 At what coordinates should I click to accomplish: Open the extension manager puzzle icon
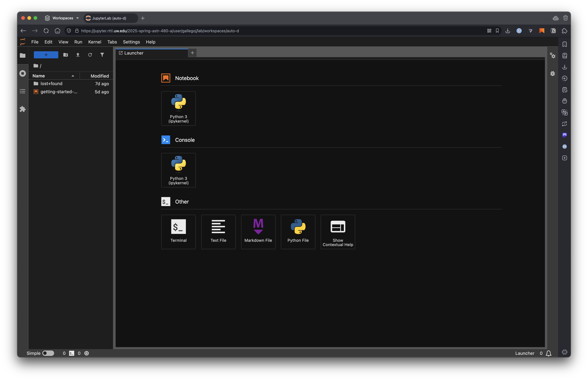click(x=22, y=109)
